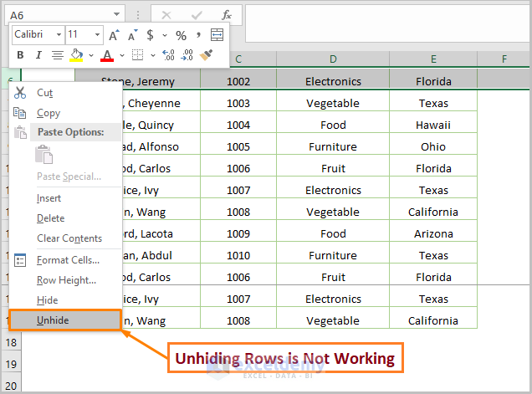Screen dimensions: 532x394
Task: Click the Decrease Font Size icon
Action: click(133, 35)
